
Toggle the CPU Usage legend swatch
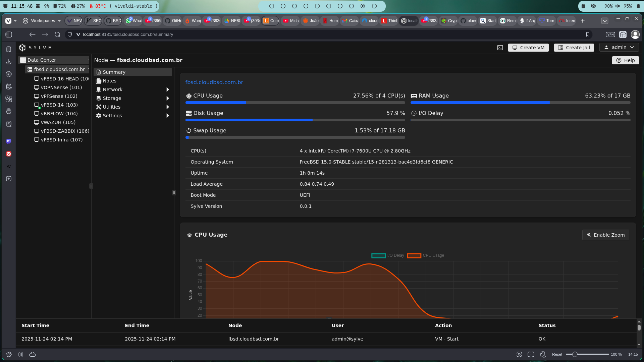tap(414, 256)
